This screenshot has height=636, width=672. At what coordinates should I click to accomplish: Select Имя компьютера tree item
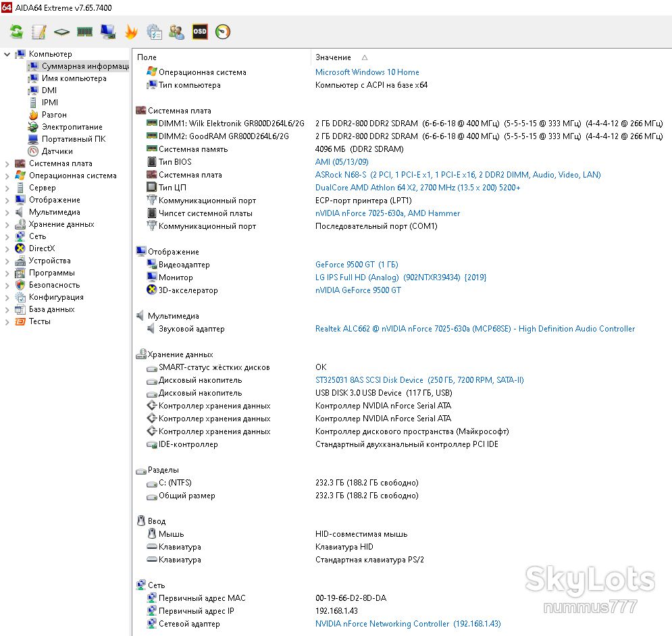[74, 78]
